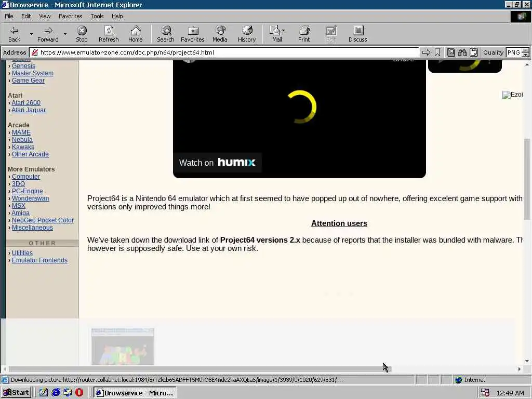Image resolution: width=532 pixels, height=399 pixels.
Task: Open the MSX link
Action: click(x=18, y=206)
